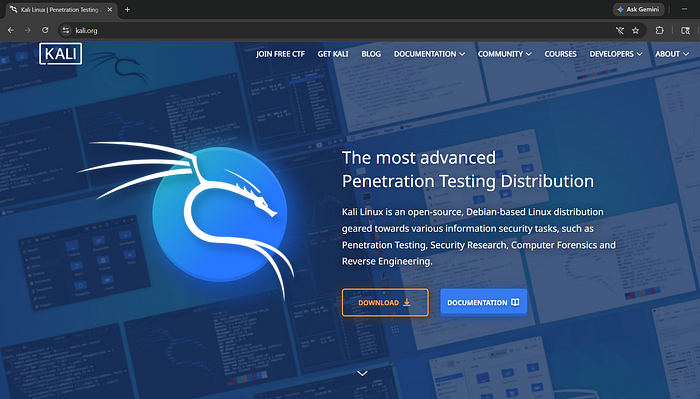This screenshot has height=399, width=700.
Task: Click the paragraph line starting 'Kali Linux is an open-source'
Action: tap(473, 212)
